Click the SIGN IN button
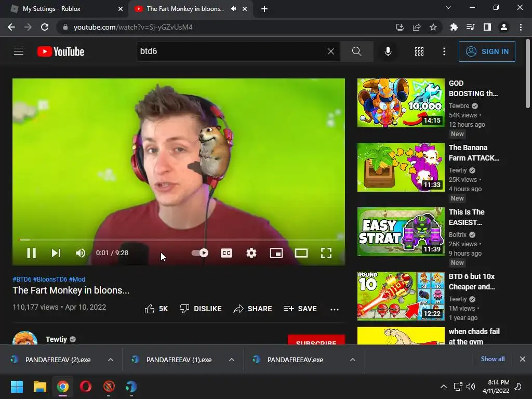The image size is (532, 399). tap(487, 51)
